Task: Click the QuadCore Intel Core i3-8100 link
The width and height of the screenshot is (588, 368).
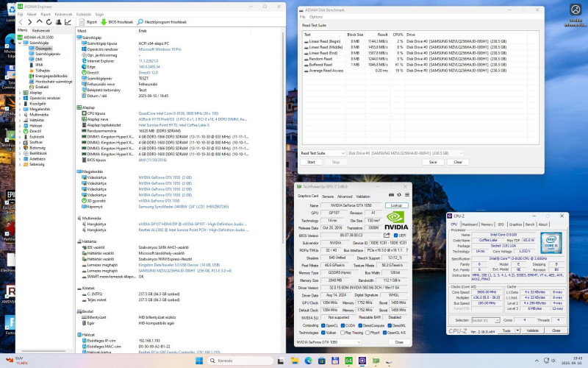Action: point(178,113)
